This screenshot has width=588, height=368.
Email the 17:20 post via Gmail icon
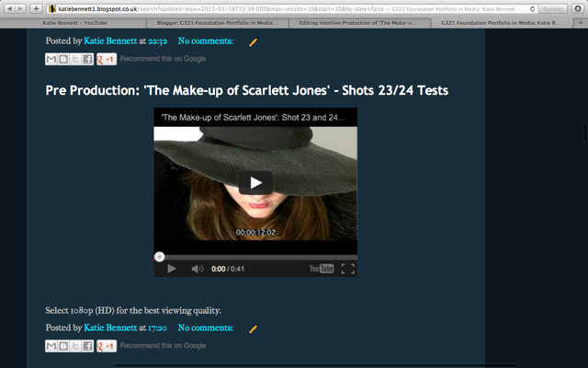[51, 346]
